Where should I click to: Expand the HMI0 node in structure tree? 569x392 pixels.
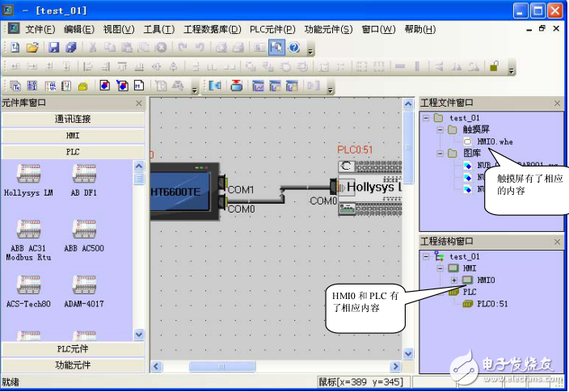[x=453, y=280]
